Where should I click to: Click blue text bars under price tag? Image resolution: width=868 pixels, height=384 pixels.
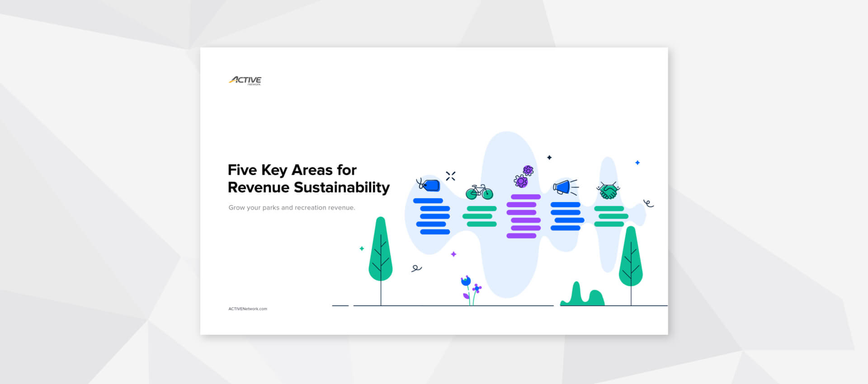click(x=432, y=216)
